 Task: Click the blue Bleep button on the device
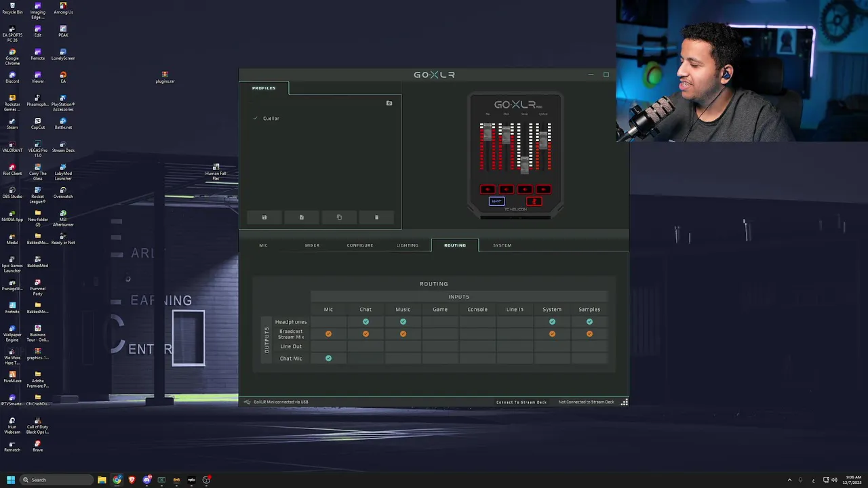coord(496,201)
